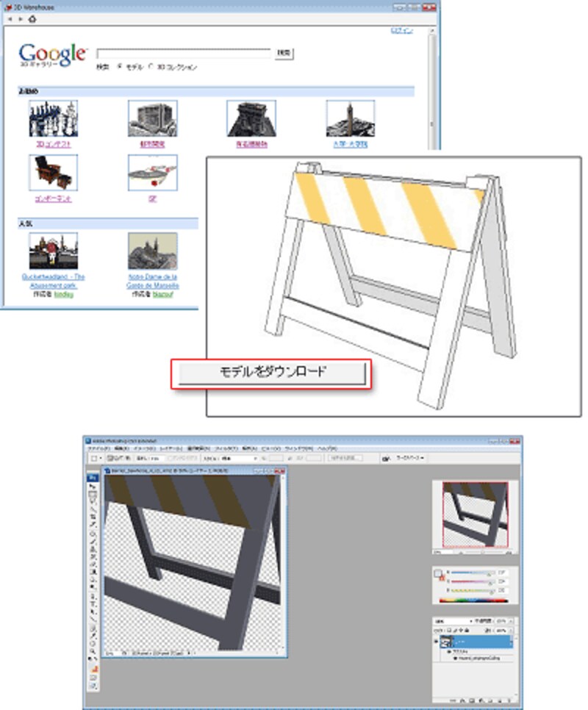The width and height of the screenshot is (588, 710).
Task: Select the モデル search radio button
Action: tap(120, 67)
